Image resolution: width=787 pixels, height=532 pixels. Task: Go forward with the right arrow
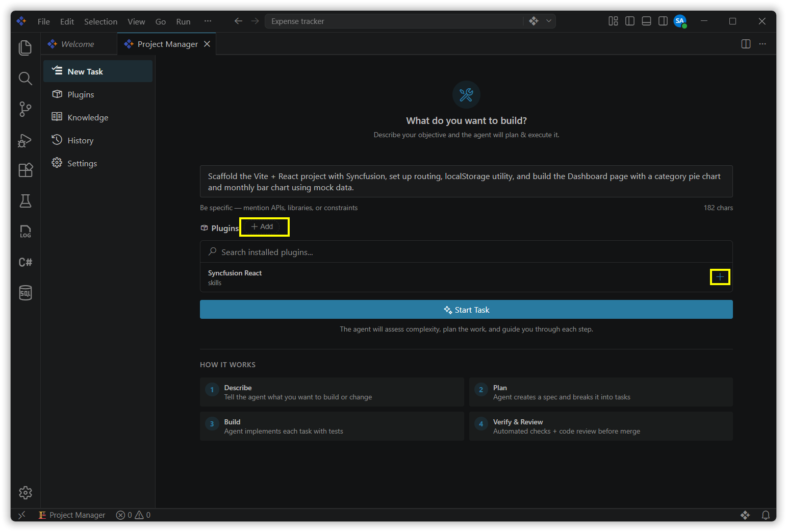255,21
